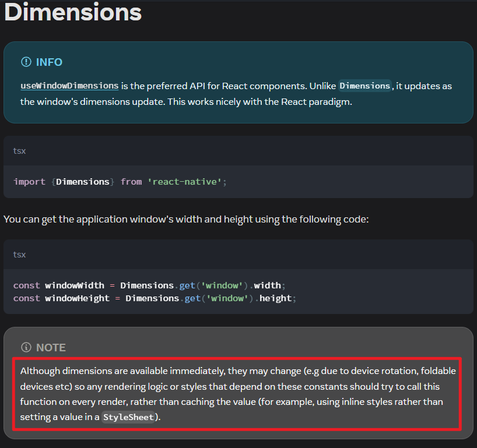Image resolution: width=477 pixels, height=448 pixels.
Task: Click the Dimensions page heading
Action: (73, 12)
